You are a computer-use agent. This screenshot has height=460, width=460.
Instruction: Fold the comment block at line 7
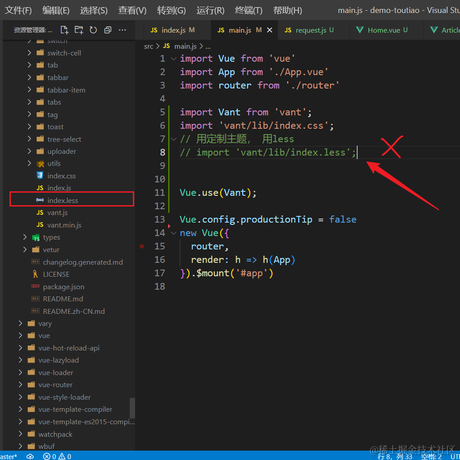174,139
